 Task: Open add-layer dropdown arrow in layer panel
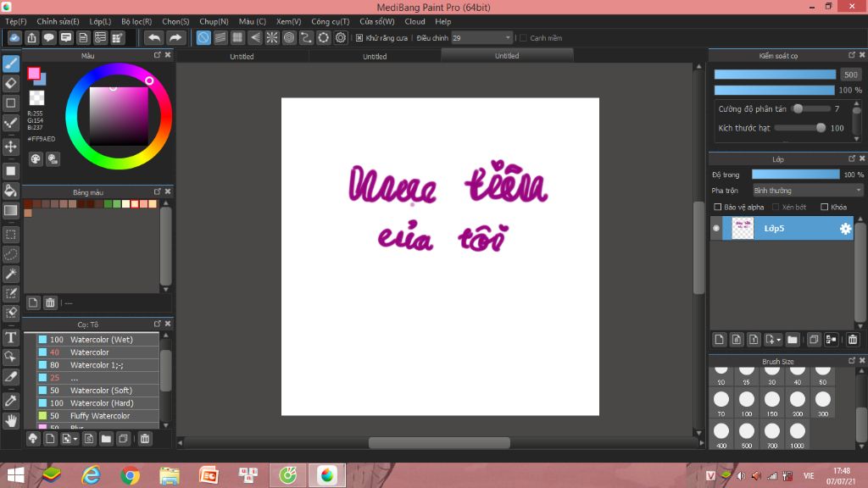(778, 340)
